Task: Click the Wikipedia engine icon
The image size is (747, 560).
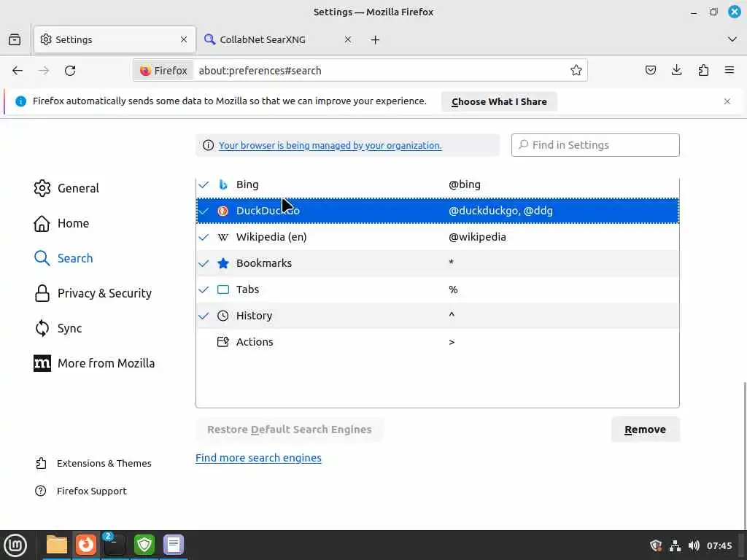Action: click(x=223, y=237)
